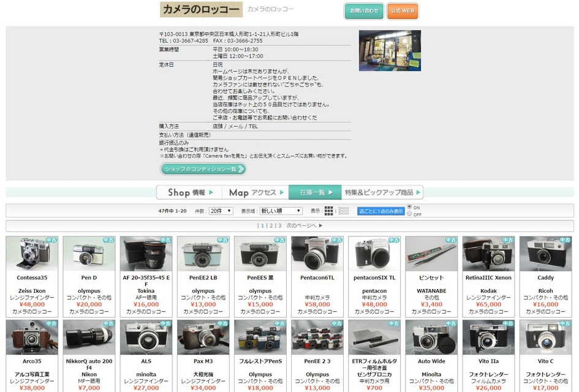
Task: Open the Caddy Ricoh camera thumbnail
Action: (545, 254)
